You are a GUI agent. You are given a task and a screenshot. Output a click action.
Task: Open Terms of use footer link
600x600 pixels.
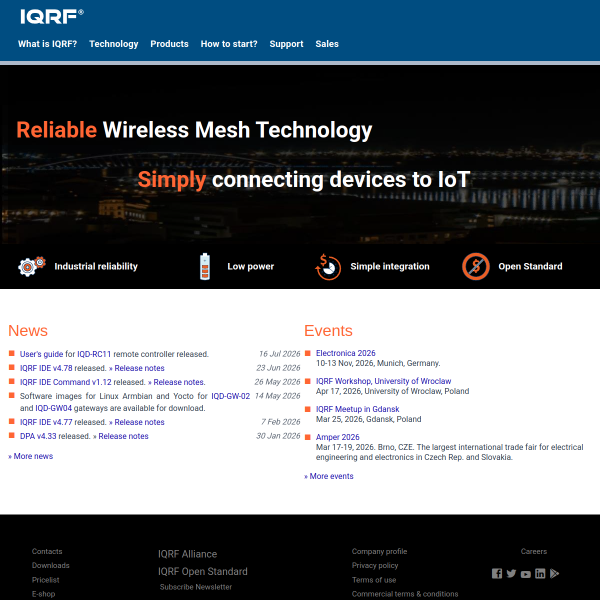374,580
